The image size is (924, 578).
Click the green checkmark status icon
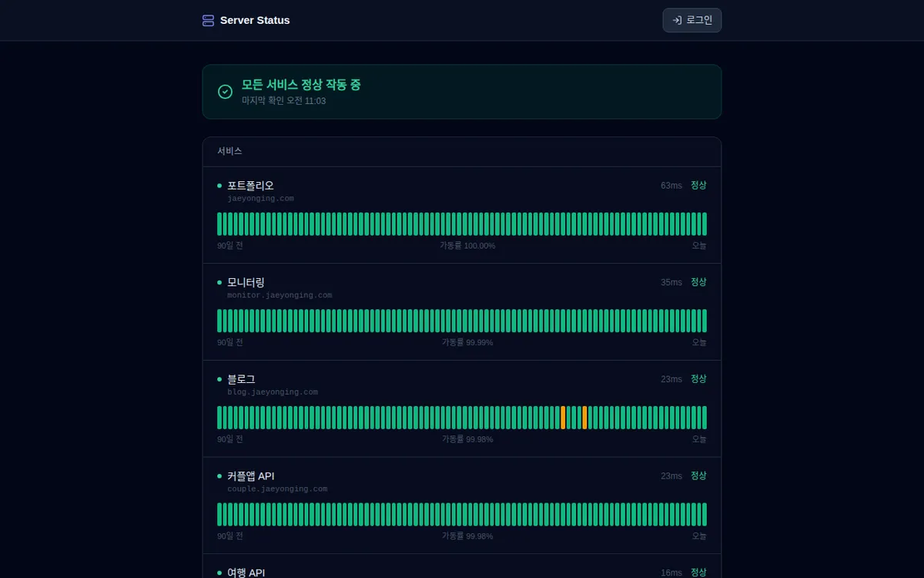(x=225, y=92)
